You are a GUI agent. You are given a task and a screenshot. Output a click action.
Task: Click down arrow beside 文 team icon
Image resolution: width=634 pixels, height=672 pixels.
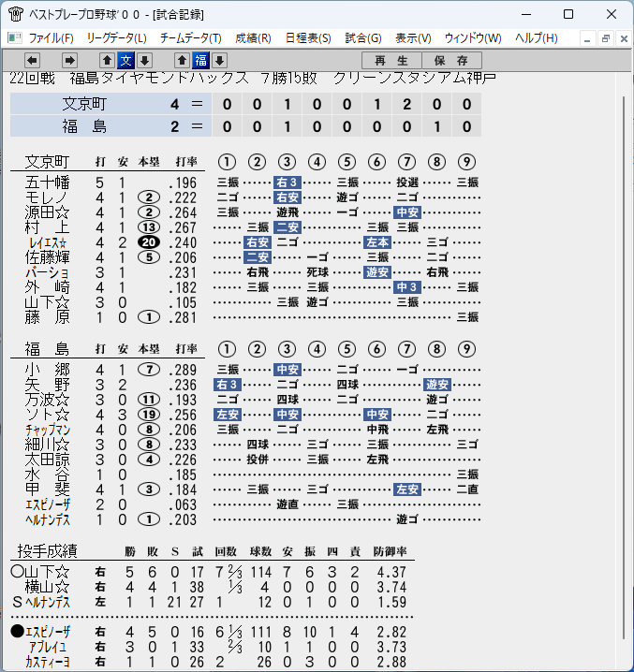coord(144,61)
